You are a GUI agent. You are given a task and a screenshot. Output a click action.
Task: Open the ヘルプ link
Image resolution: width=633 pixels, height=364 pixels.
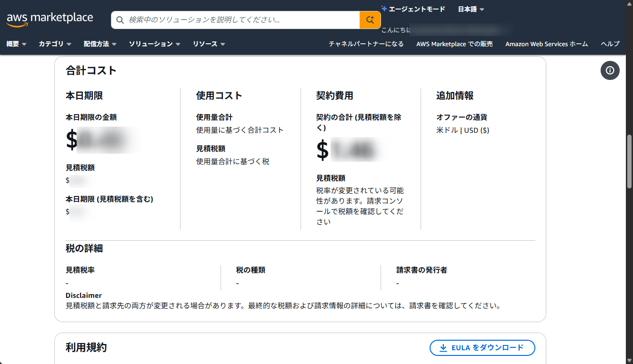[610, 44]
